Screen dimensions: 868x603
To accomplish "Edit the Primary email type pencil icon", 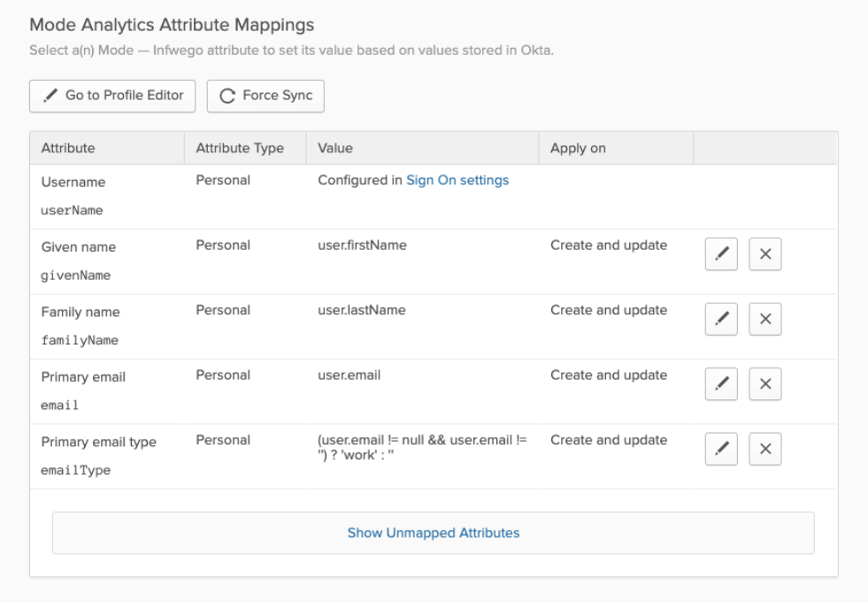I will (x=721, y=448).
